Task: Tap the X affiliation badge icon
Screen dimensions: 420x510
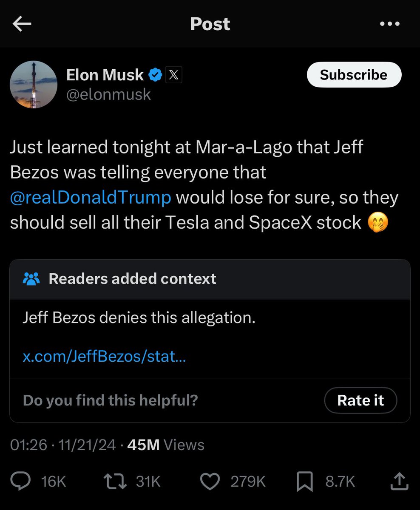Action: (x=173, y=75)
